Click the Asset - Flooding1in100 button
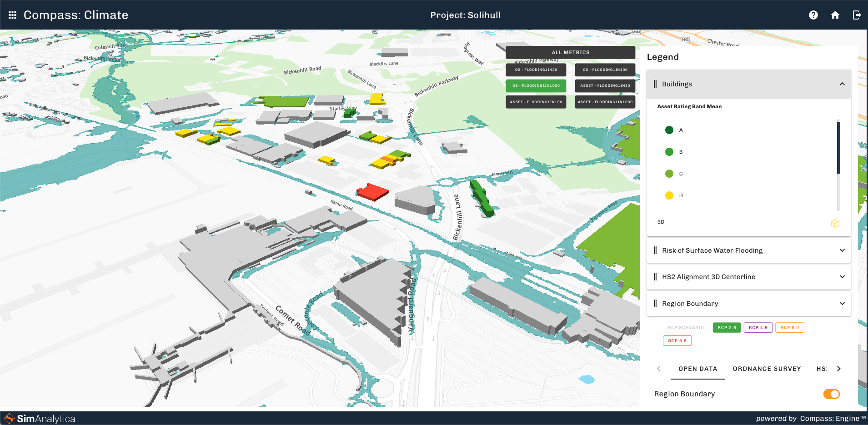Screen dimensions: 868x425 (x=536, y=102)
